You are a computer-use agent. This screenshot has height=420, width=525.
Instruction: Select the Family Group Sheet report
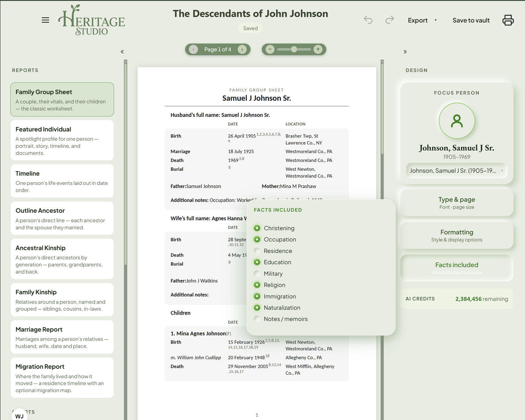[x=62, y=99]
